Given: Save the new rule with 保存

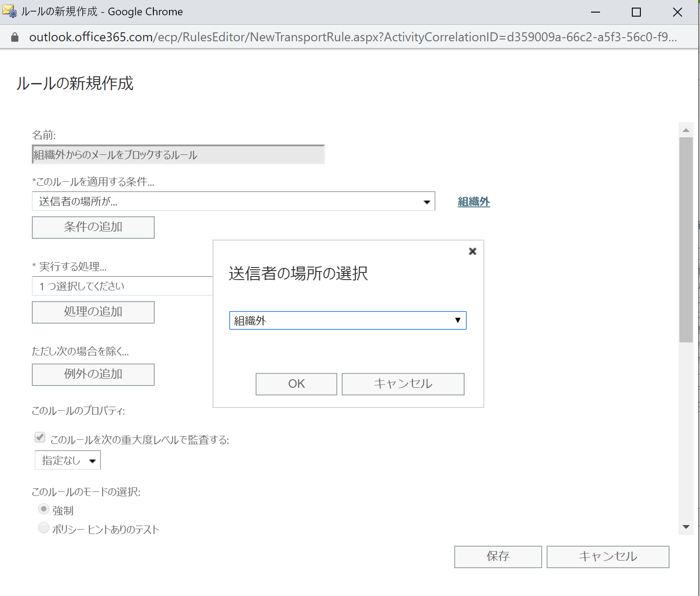Looking at the screenshot, I should click(498, 557).
